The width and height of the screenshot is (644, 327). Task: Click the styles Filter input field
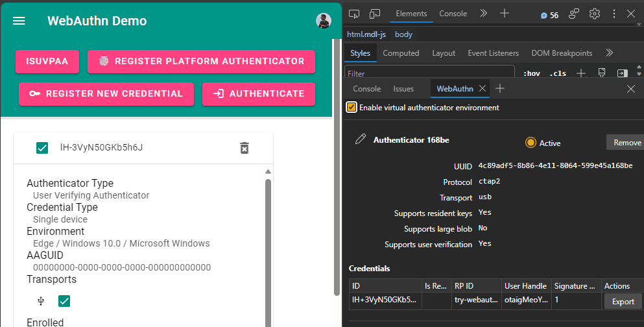tap(429, 72)
